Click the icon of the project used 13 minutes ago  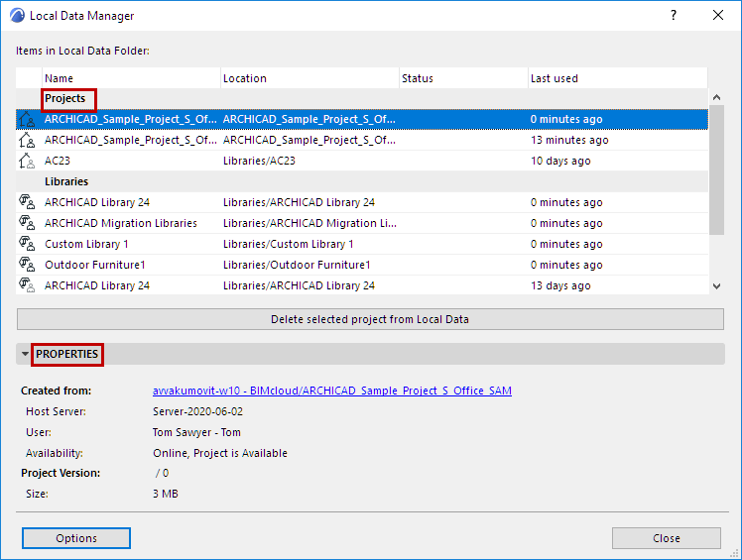(27, 140)
